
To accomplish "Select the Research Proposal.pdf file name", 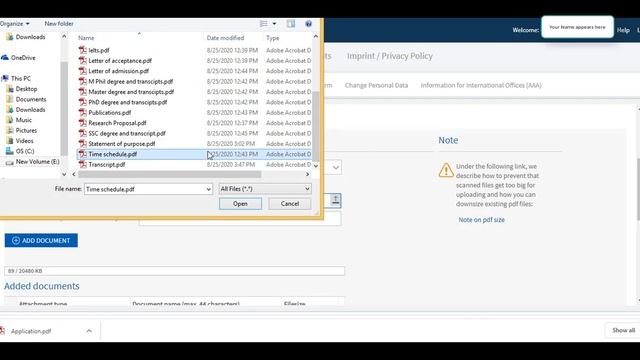I will point(117,123).
